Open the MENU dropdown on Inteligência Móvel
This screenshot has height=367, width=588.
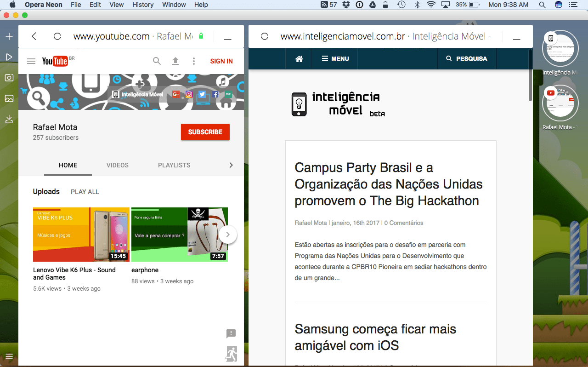click(335, 59)
